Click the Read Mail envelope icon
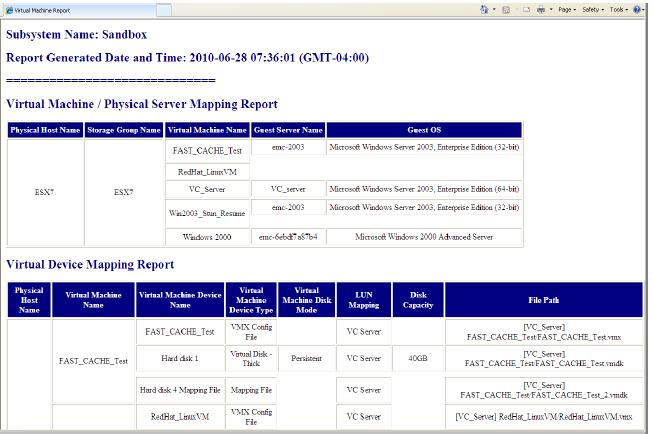 [x=526, y=10]
